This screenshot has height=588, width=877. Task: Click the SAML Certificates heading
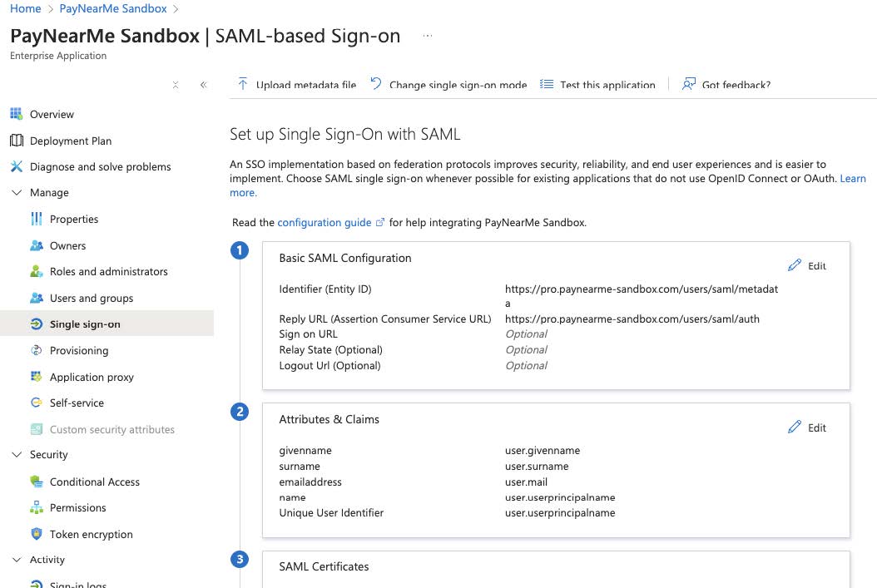coord(324,566)
